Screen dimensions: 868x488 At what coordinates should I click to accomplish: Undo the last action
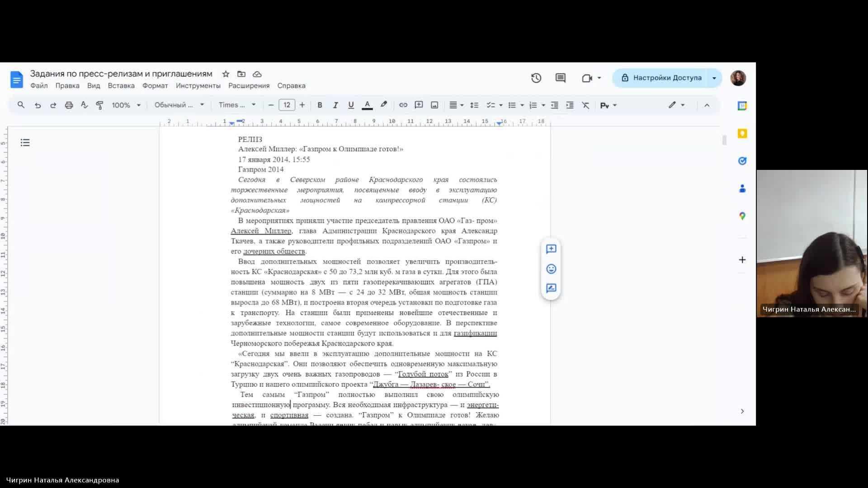tap(38, 105)
